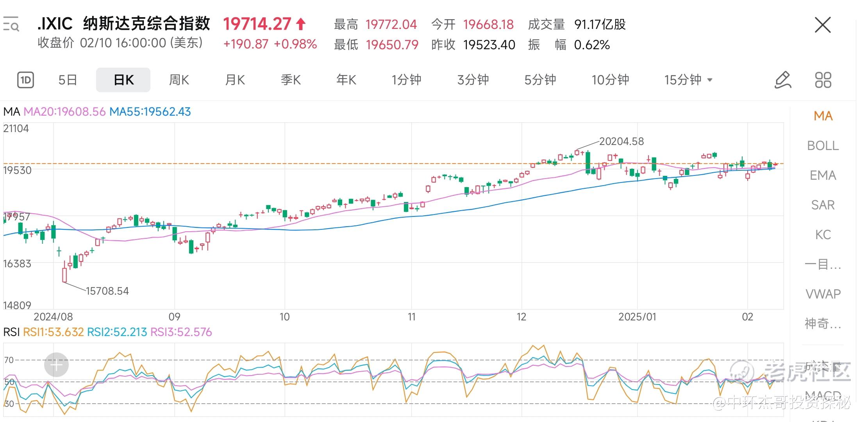The height and width of the screenshot is (422, 868).
Task: Click the gray plus circle on the RSI panel
Action: [56, 365]
